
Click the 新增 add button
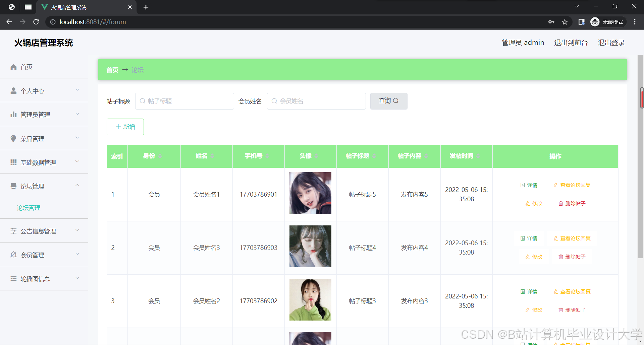125,127
